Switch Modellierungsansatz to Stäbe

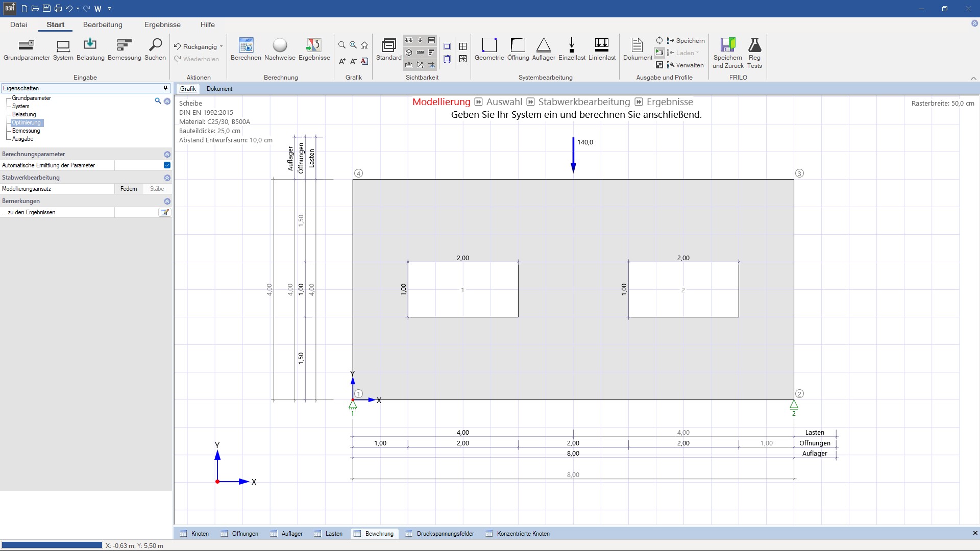157,189
